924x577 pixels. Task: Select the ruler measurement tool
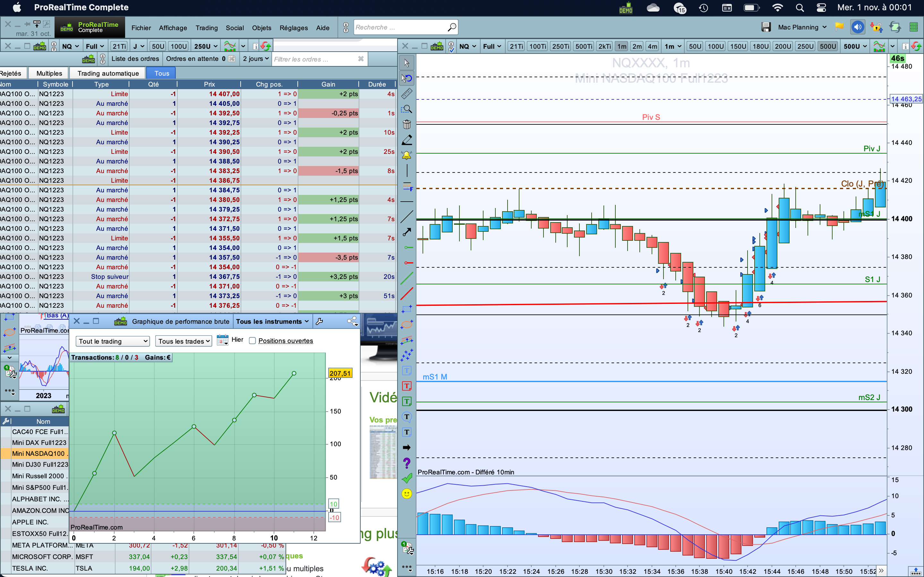406,94
